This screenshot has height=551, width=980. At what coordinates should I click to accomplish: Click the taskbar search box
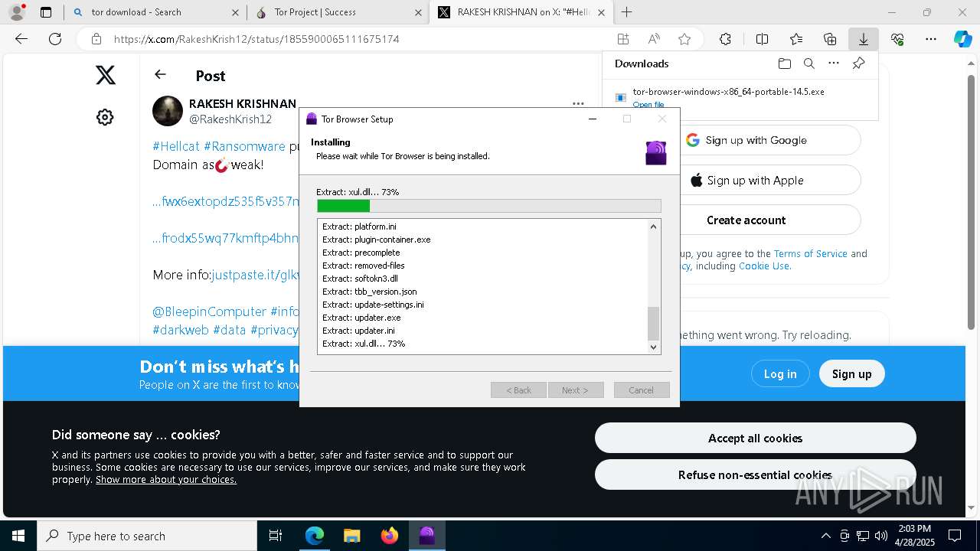(147, 536)
